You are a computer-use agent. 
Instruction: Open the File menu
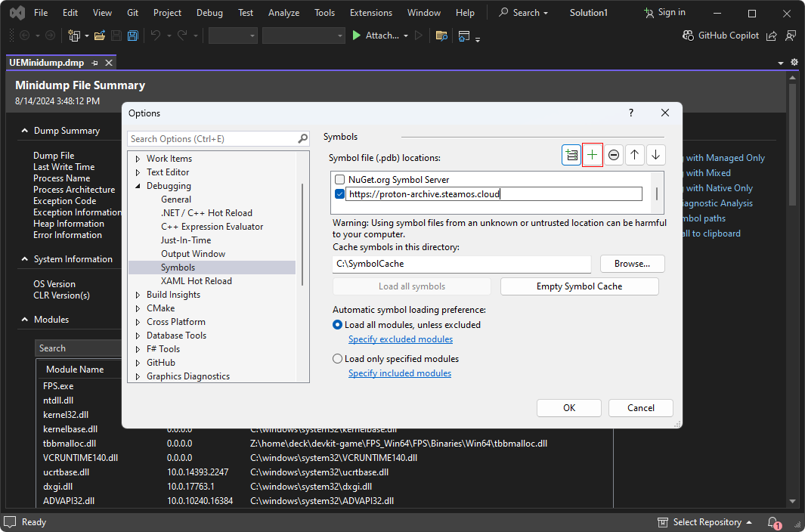[x=41, y=13]
